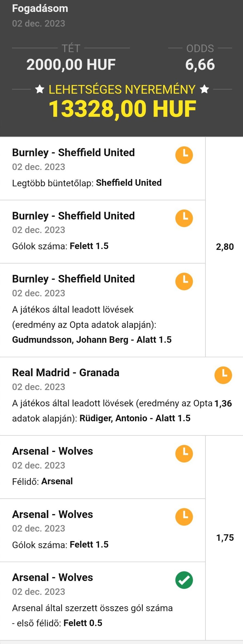Tap the 2000,00 HUF stake amount
This screenshot has height=644, width=243.
71,65
